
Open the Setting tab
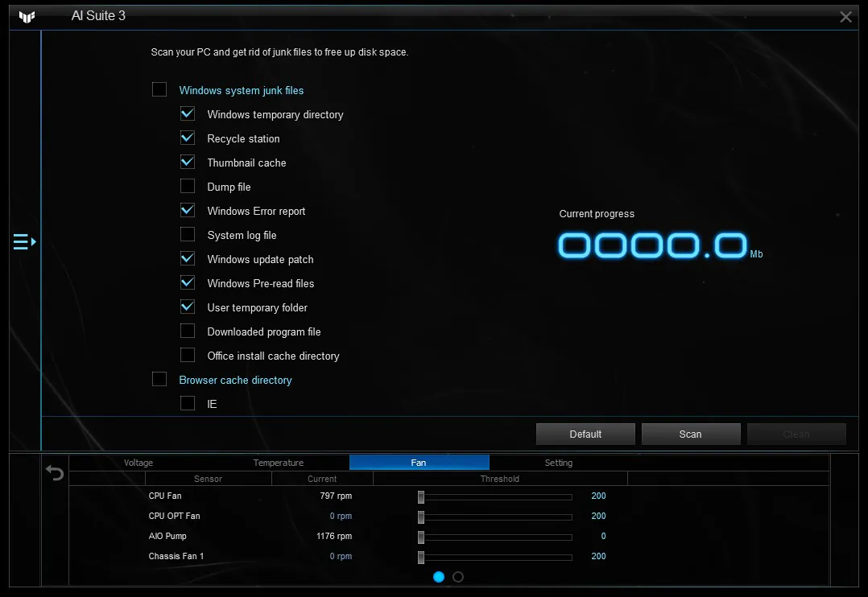tap(559, 463)
